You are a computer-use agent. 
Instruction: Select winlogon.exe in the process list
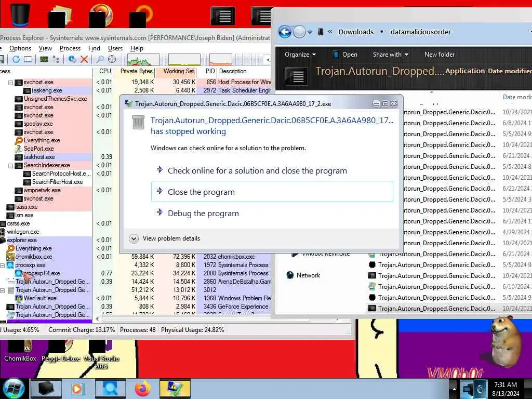(23, 232)
